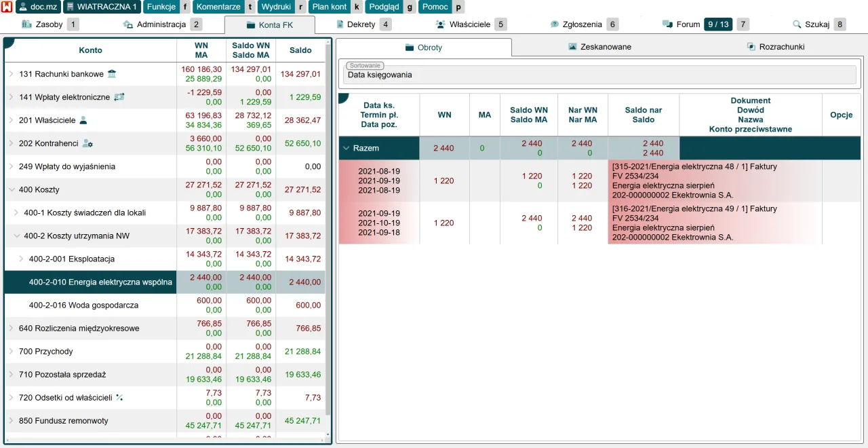Switch to the Zeskanowane tab
Screen dimensions: 868x448
[x=599, y=47]
